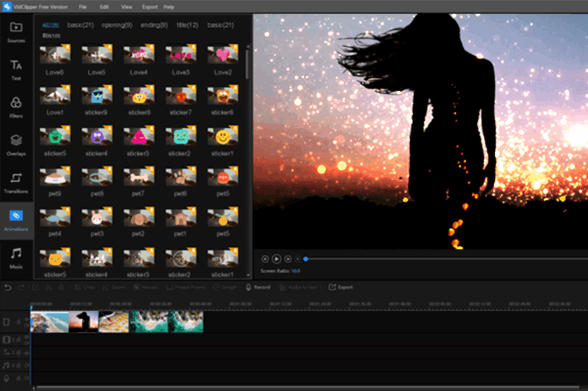Click the Undo arrow in timeline toolbar
This screenshot has height=391, width=588.
click(8, 287)
